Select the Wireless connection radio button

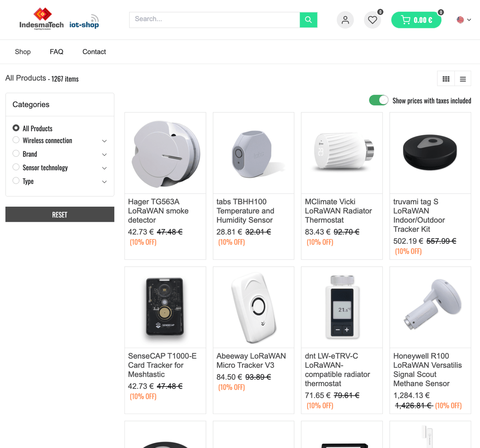[x=16, y=140]
